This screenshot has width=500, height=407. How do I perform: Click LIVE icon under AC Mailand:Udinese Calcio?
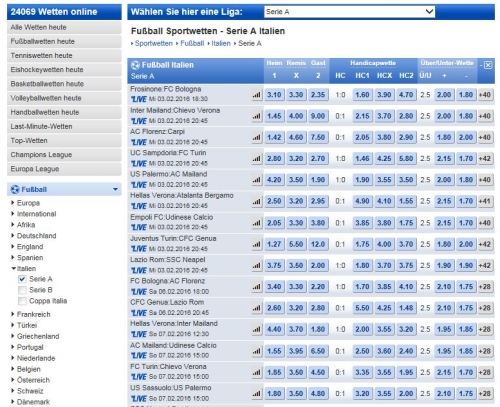139,356
